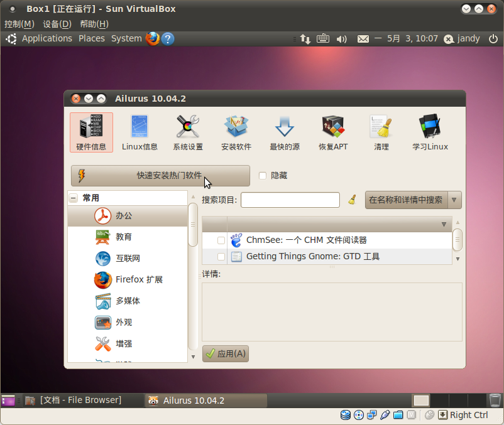The height and width of the screenshot is (425, 504).
Task: Select the Firefox 扩展 category
Action: tap(128, 279)
